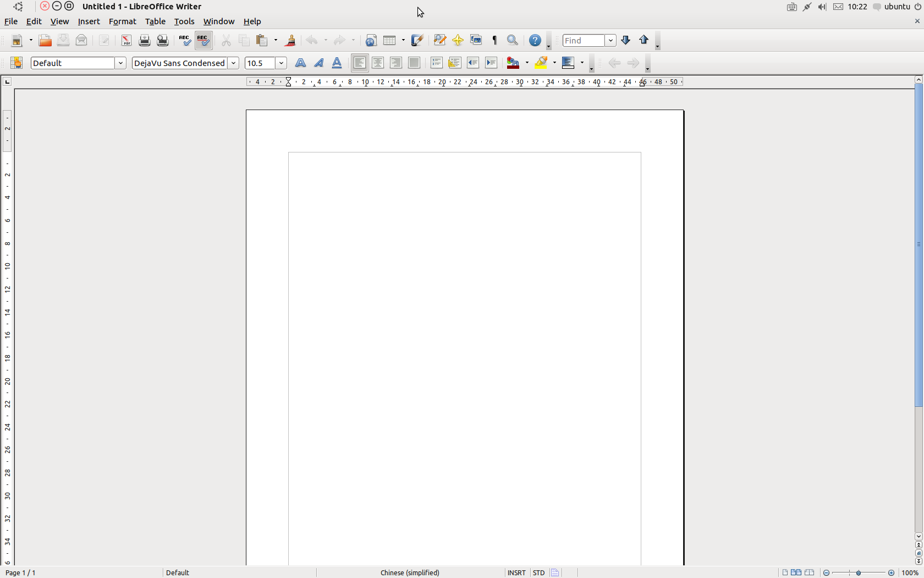Screen dimensions: 924x578
Task: Click the zoom slider in status bar
Action: tap(859, 573)
